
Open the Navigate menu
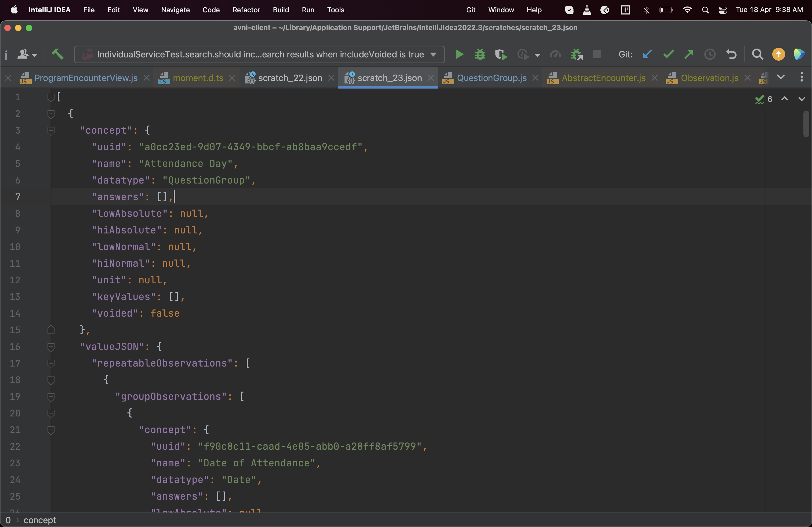[x=175, y=10]
